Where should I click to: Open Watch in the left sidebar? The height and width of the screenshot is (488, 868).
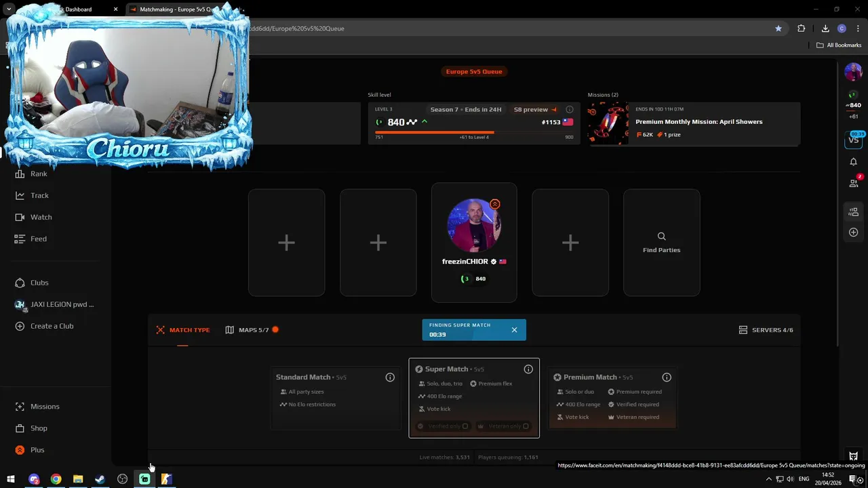(x=33, y=217)
